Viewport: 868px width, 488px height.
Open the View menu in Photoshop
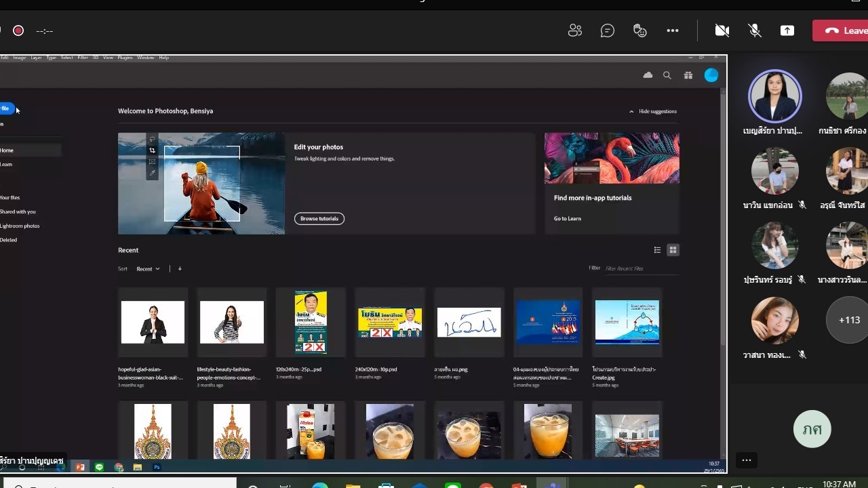point(108,58)
